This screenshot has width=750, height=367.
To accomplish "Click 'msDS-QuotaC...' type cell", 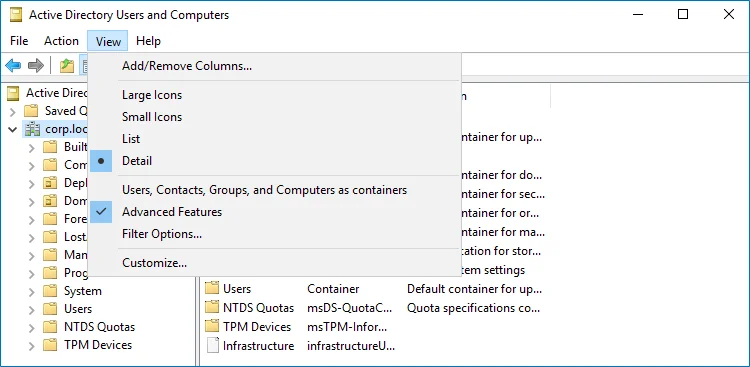I will pyautogui.click(x=349, y=308).
